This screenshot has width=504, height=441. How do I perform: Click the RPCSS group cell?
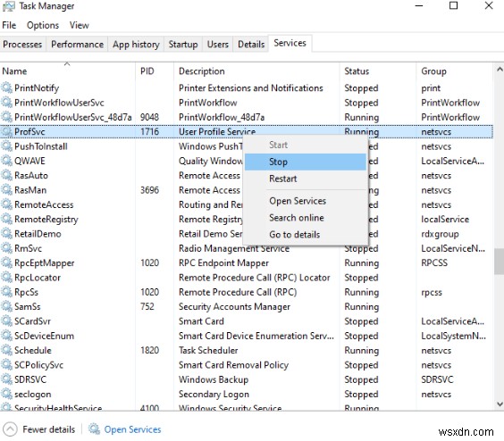(x=434, y=262)
